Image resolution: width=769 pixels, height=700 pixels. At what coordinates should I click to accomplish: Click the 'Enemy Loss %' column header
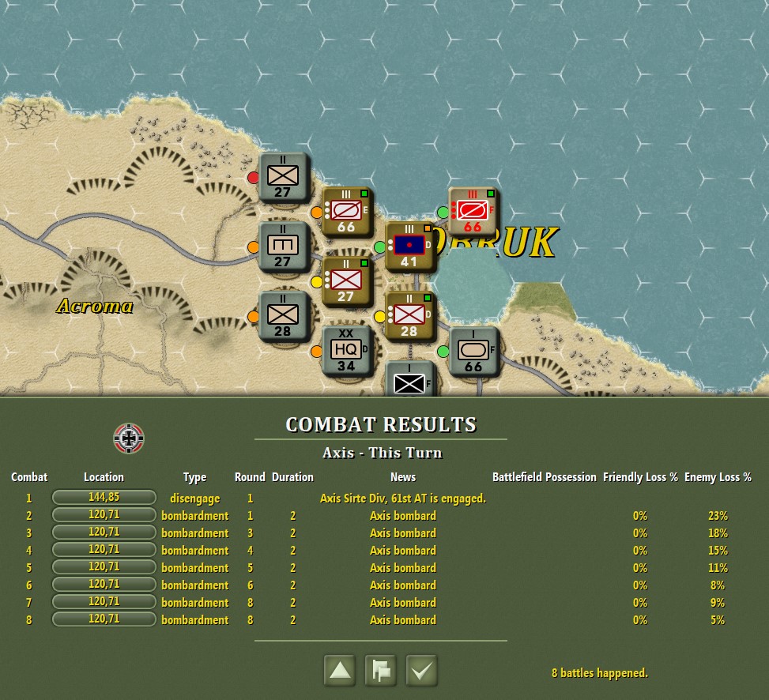[x=718, y=477]
